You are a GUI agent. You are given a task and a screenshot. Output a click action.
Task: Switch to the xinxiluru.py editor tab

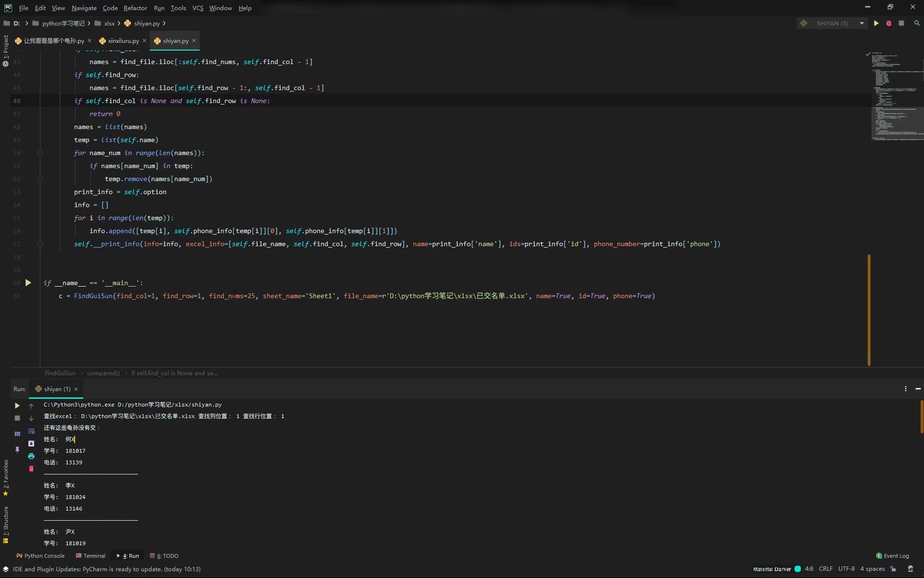click(x=123, y=41)
